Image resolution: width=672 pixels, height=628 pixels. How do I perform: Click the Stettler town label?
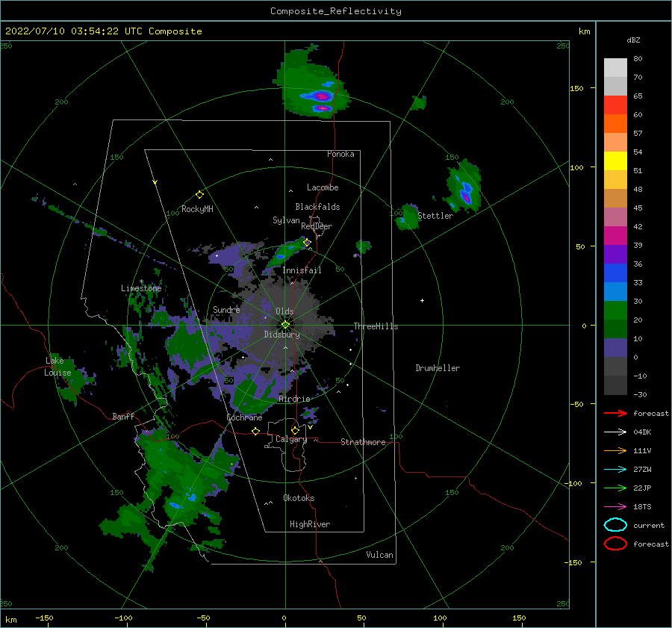click(x=435, y=216)
